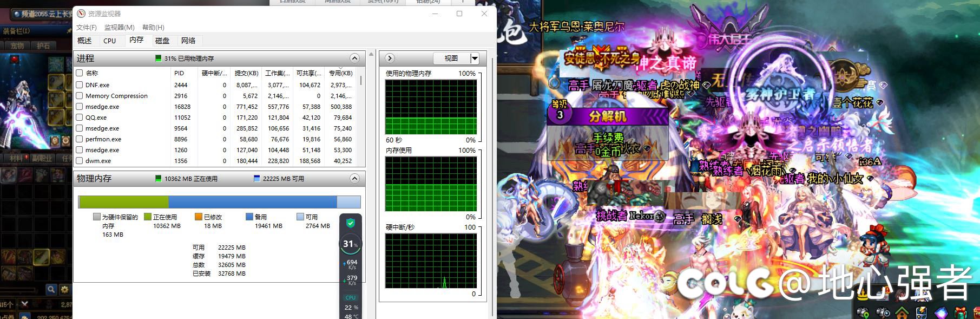
Task: Click the green shield icon in floating widget
Action: 350,223
